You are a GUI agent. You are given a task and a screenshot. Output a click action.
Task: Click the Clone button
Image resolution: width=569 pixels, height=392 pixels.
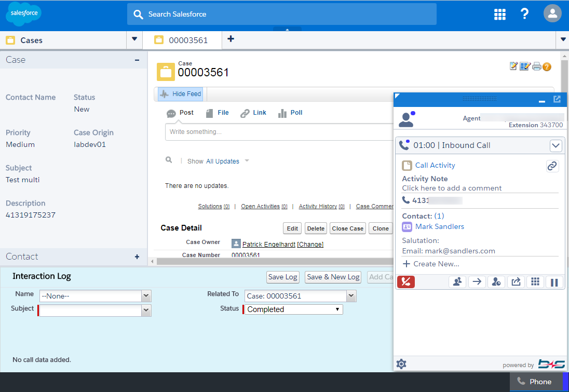381,228
